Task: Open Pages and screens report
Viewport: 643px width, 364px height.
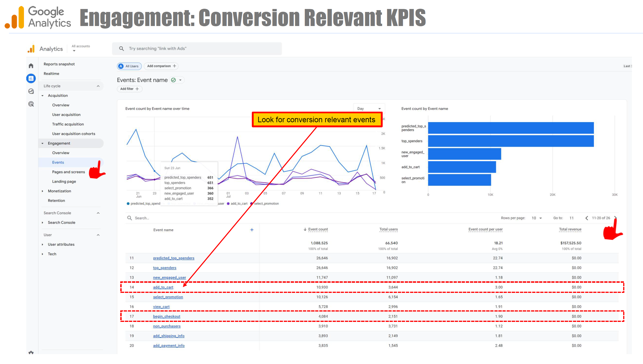Action: (x=68, y=172)
